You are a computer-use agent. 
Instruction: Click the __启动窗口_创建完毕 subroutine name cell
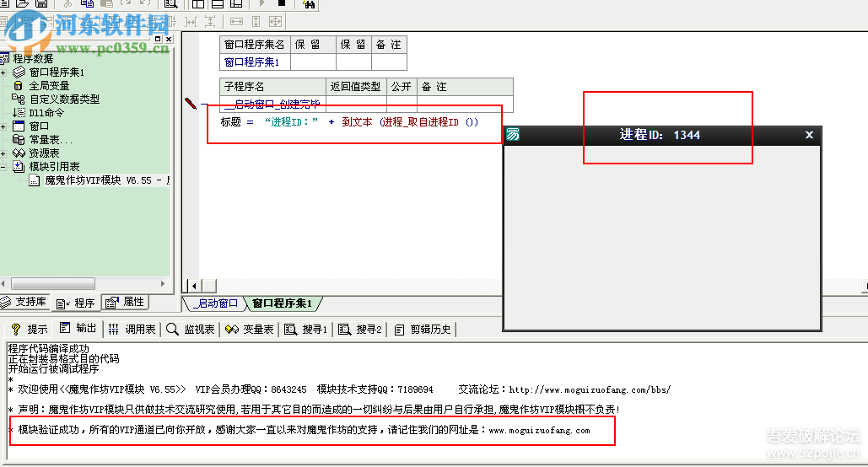tap(273, 104)
